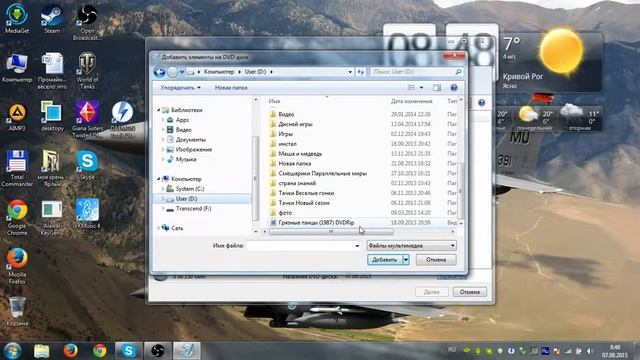
Task: Open help in the file dialog toolbar
Action: [453, 88]
